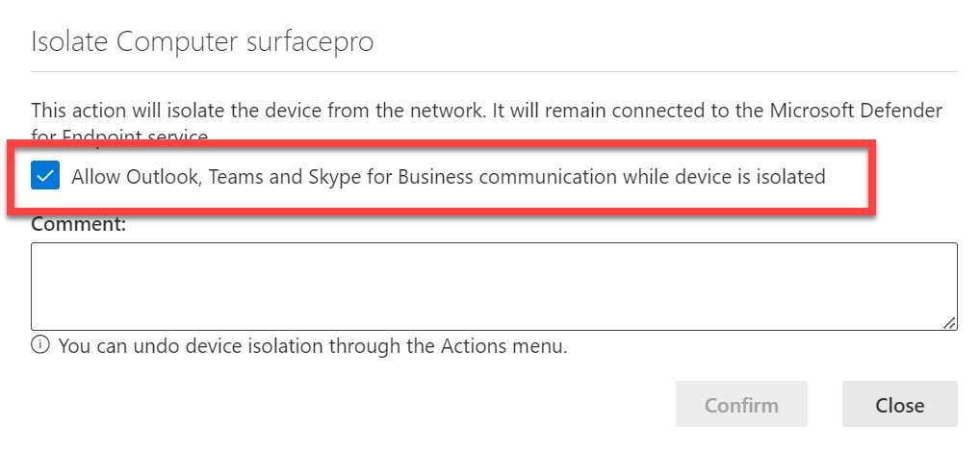Viewport: 980px width, 451px height.
Task: Uncheck Allow Outlook, Teams and Skype checkbox
Action: 45,177
